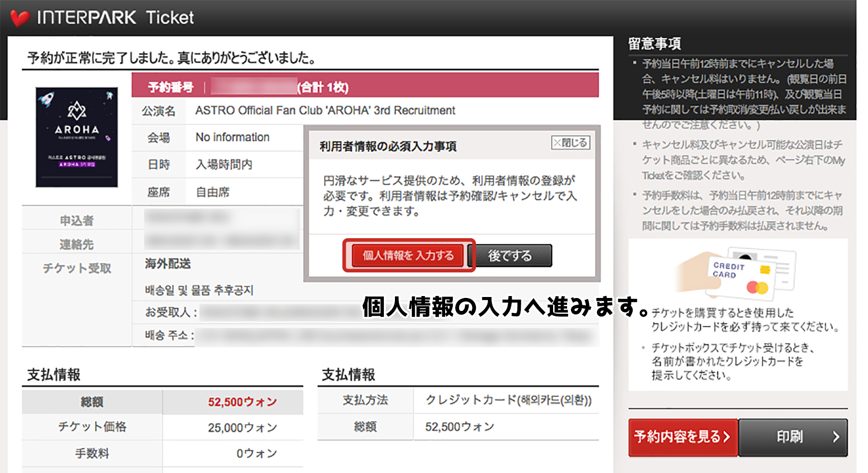868x473 pixels.
Task: Click the 0ウォン fee value
Action: tap(257, 453)
